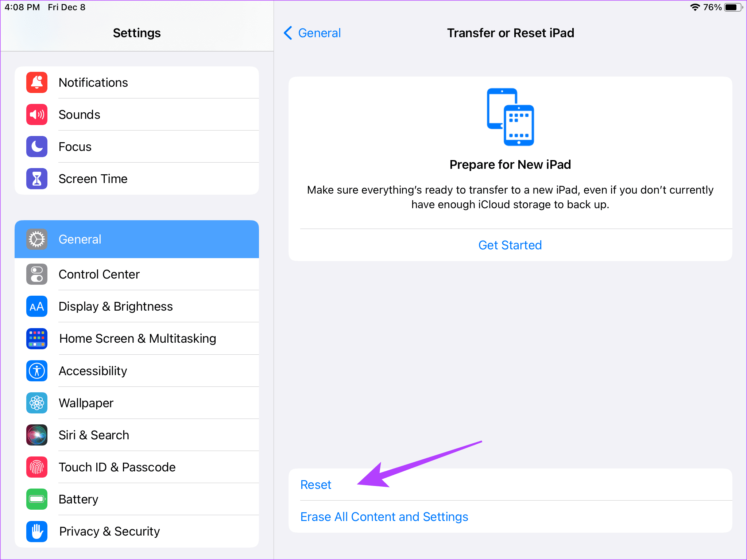This screenshot has width=747, height=560.
Task: Tap the Touch ID fingerprint icon
Action: coord(37,467)
